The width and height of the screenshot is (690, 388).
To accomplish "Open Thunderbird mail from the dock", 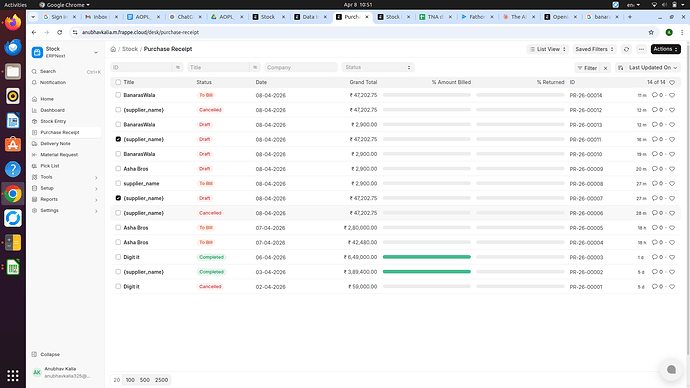I will (13, 47).
